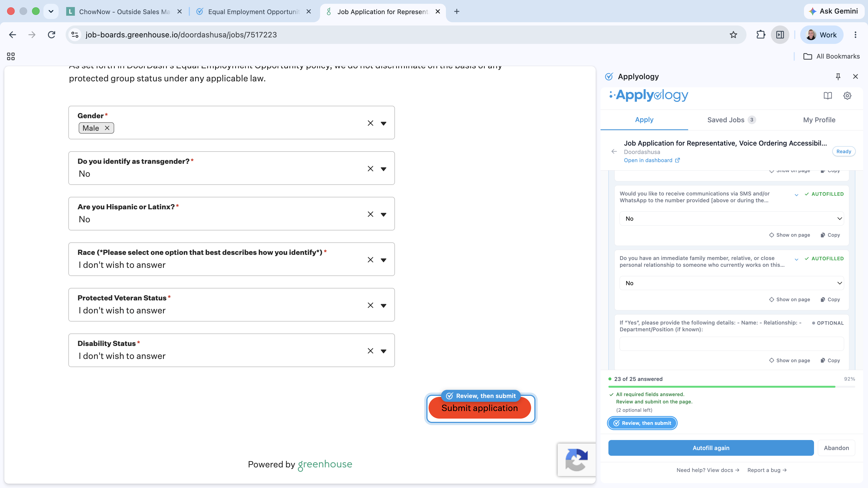View site information icon in address bar

(x=75, y=35)
